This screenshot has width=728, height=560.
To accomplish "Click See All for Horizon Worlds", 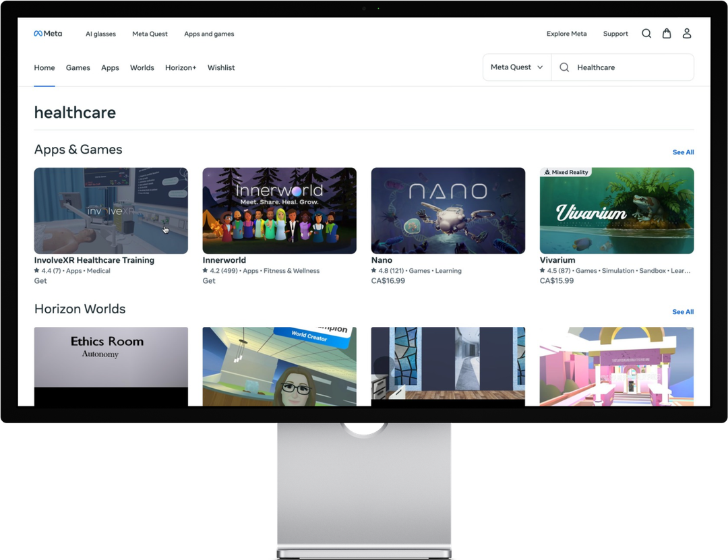I will [x=683, y=312].
